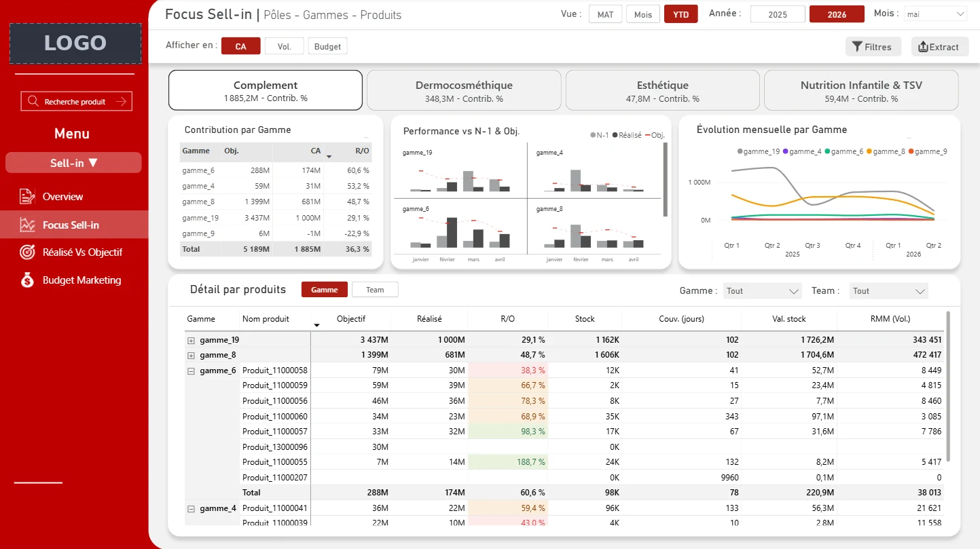980x549 pixels.
Task: Select the Complement tab
Action: coord(266,90)
